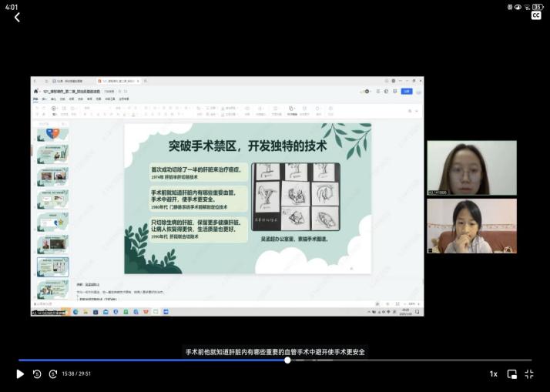The image size is (550, 392).
Task: Select the first slide thumbnail in sidebar
Action: [x=53, y=134]
